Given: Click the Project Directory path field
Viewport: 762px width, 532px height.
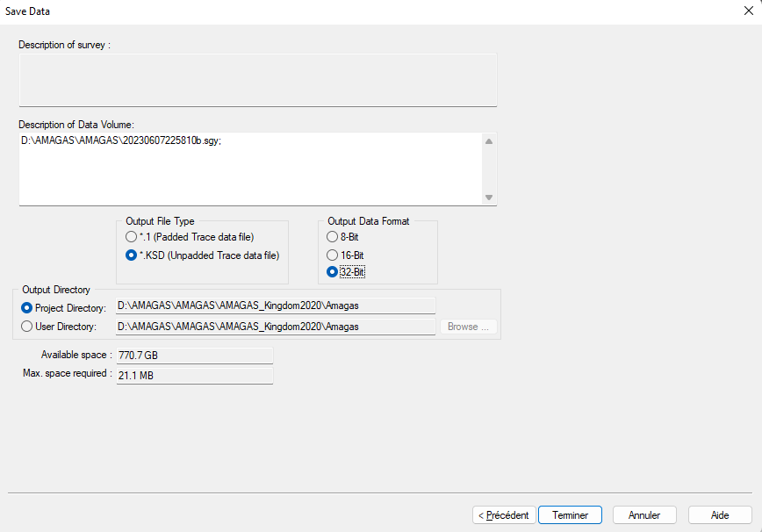Looking at the screenshot, I should pyautogui.click(x=276, y=306).
